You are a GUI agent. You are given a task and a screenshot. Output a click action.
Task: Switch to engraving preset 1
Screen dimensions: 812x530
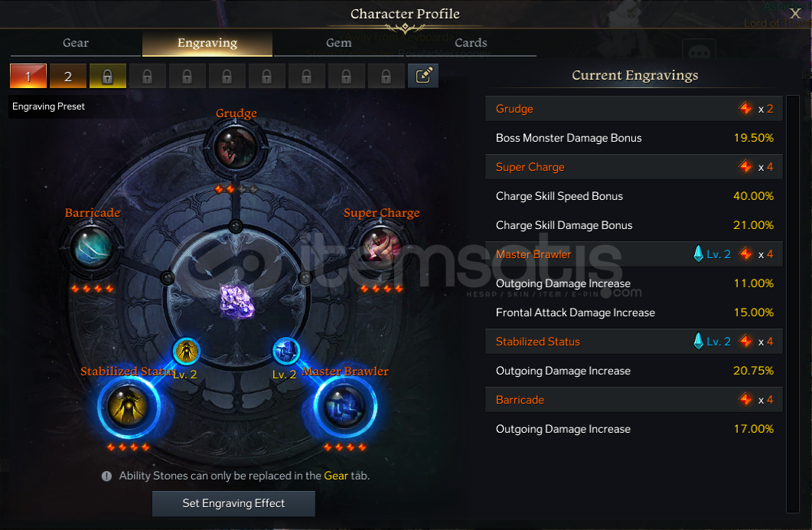[x=28, y=76]
